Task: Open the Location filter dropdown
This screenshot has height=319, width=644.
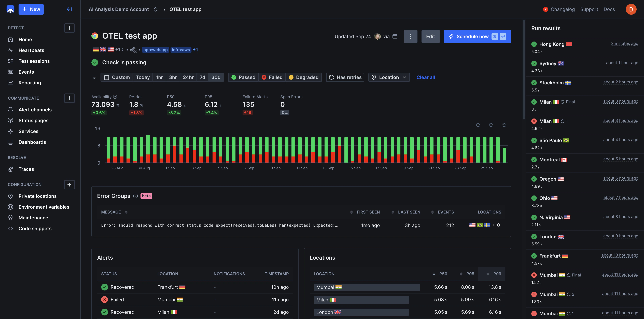Action: [389, 77]
